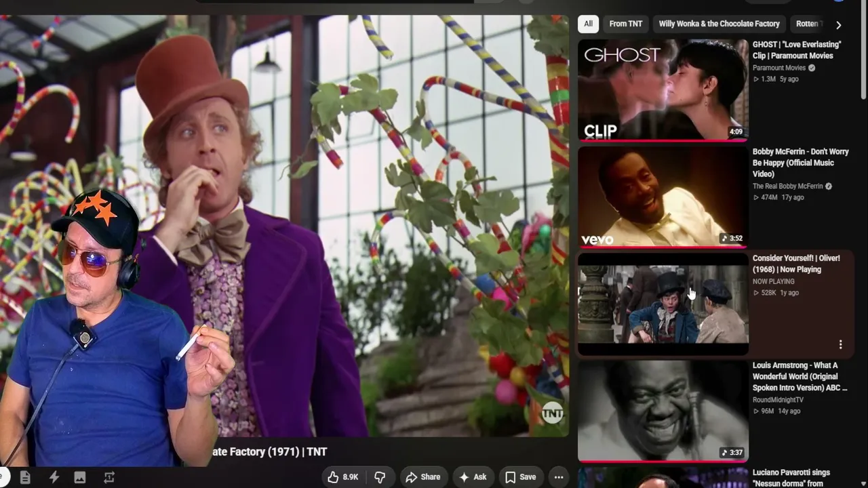The image size is (868, 488).
Task: Open Luciano Pavarotti "Nessun dorma" title
Action: point(791,478)
